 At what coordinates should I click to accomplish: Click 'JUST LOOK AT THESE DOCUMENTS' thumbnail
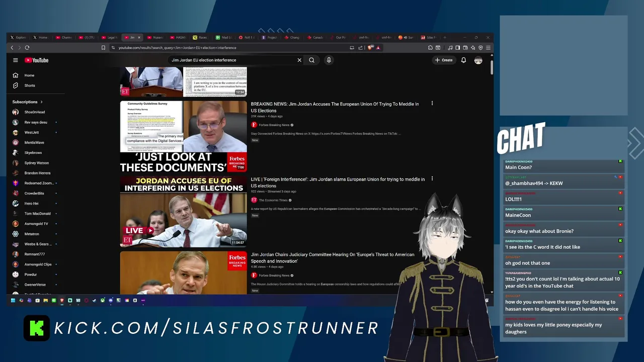pyautogui.click(x=183, y=137)
